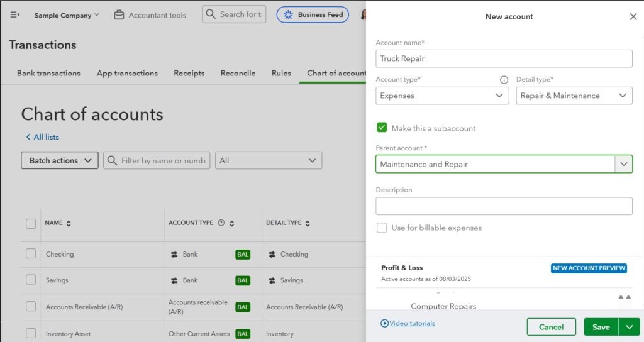
Task: Click the help icon next to ACCOUNT TYPE
Action: pyautogui.click(x=221, y=223)
